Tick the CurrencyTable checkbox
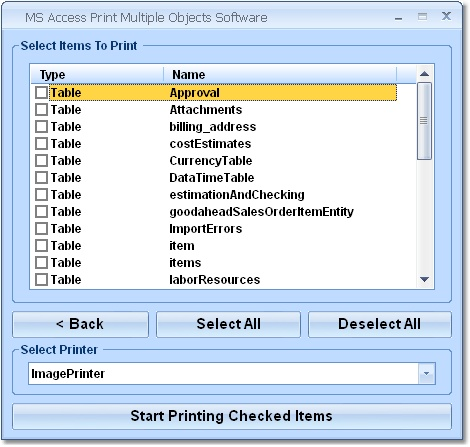 [41, 161]
